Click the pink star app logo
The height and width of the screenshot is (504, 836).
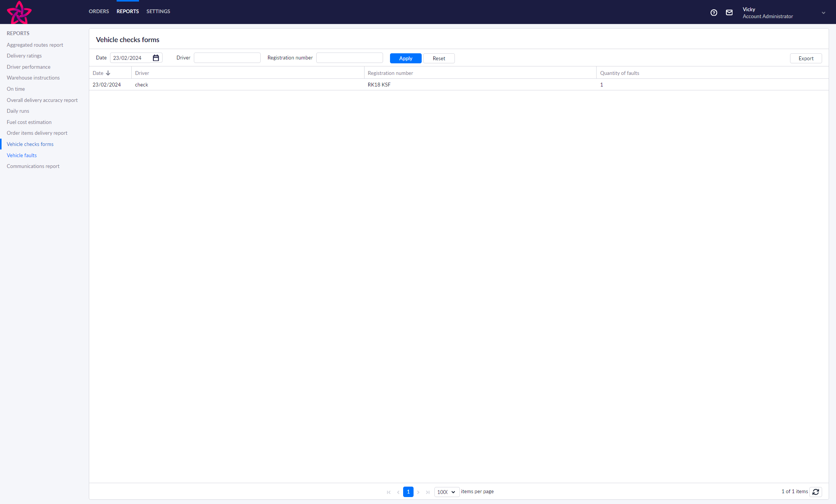pos(19,12)
